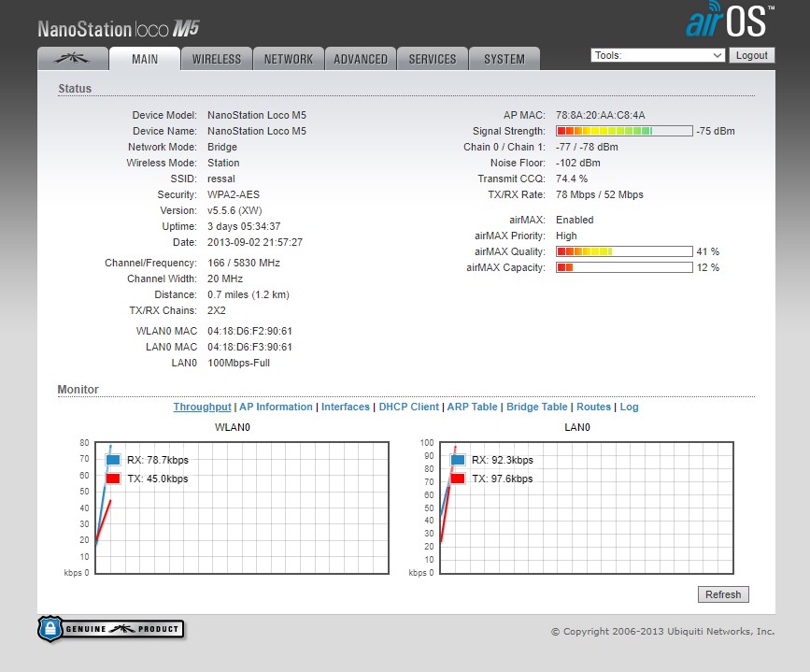Click the Security value WPA2-AES
This screenshot has width=810, height=672.
pyautogui.click(x=234, y=195)
